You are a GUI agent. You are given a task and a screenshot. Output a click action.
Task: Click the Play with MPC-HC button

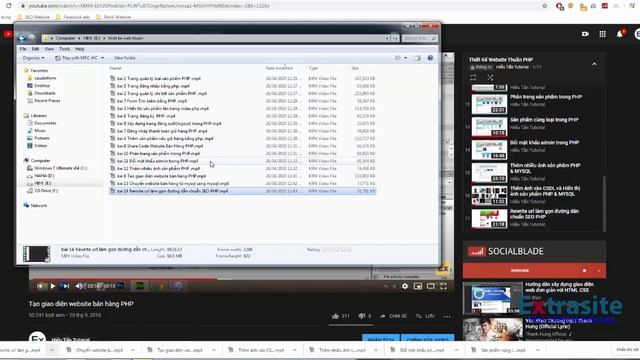[x=77, y=58]
